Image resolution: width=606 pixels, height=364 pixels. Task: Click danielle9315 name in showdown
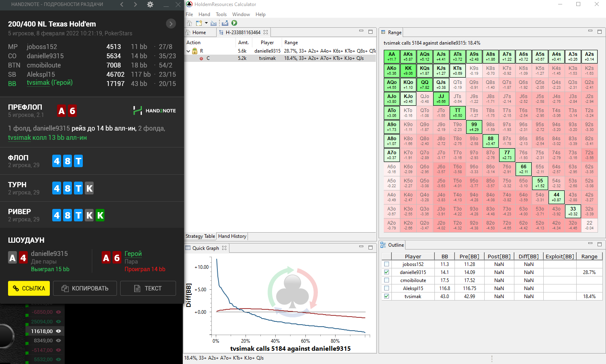coord(49,254)
